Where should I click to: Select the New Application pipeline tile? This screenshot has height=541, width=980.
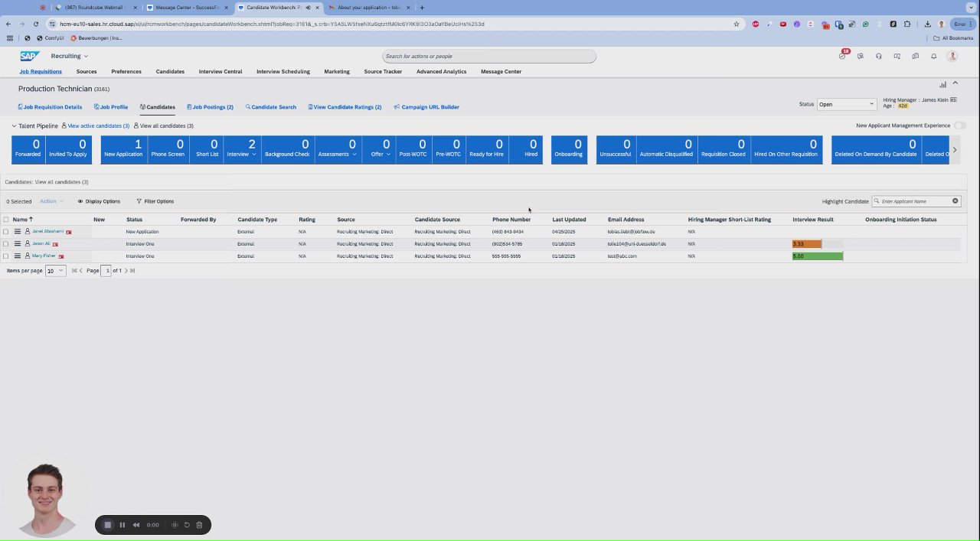tap(123, 149)
